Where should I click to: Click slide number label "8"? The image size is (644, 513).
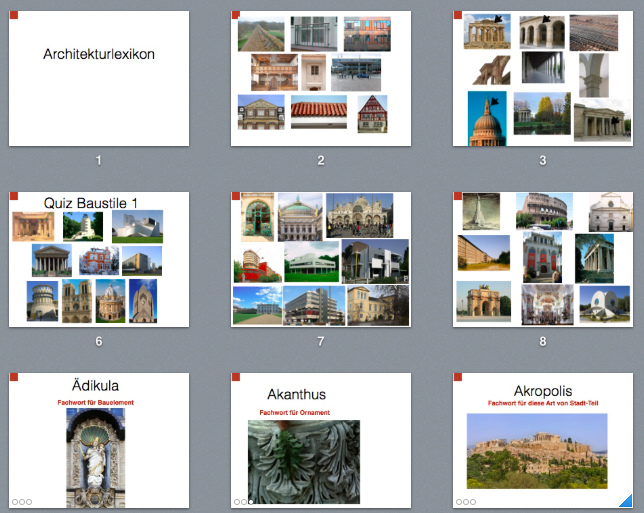543,341
